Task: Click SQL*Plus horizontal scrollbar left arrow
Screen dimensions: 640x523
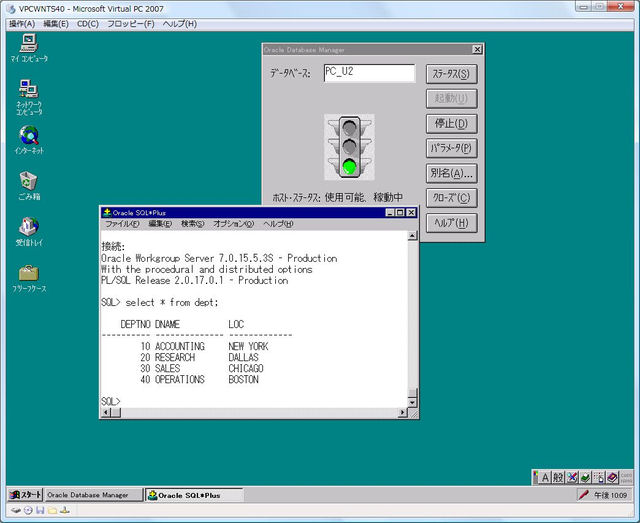Action: pos(106,413)
